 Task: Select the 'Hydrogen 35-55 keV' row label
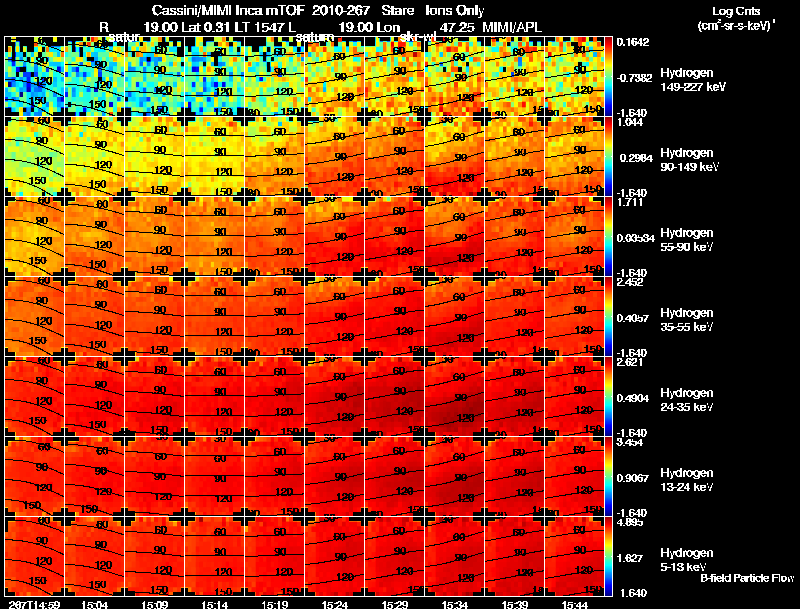[687, 320]
